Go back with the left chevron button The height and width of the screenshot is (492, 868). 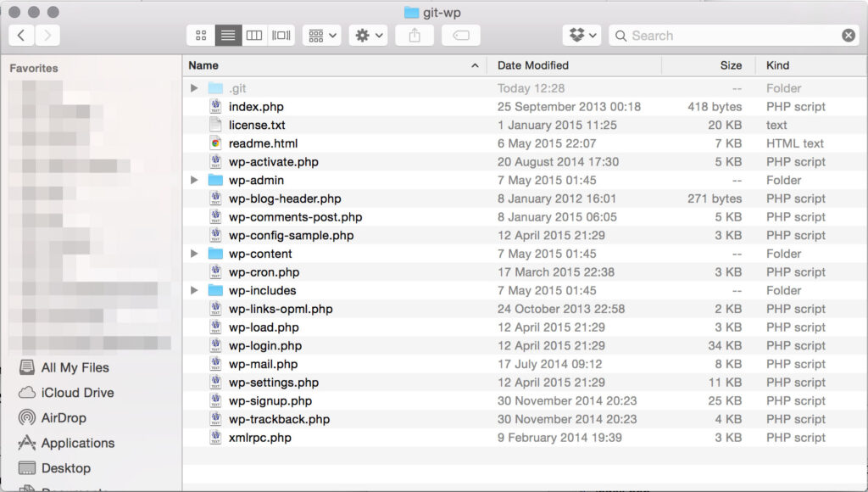21,36
